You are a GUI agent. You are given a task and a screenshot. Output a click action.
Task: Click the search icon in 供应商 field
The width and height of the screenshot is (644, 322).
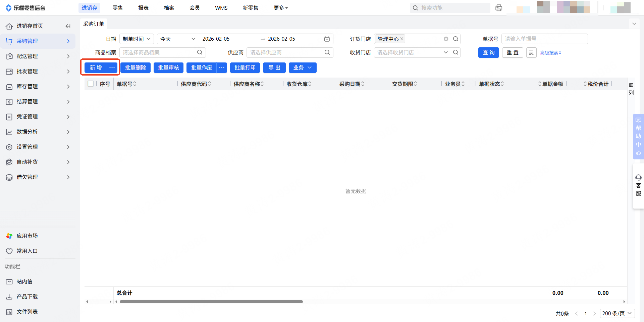[x=327, y=52]
